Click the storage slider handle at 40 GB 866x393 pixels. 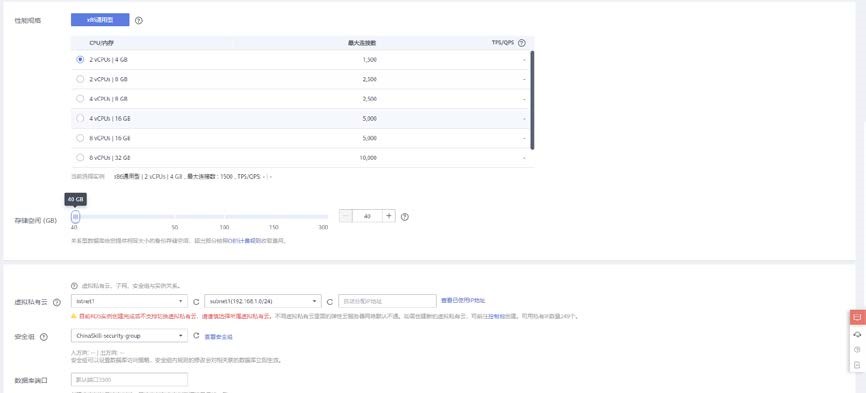click(x=76, y=217)
